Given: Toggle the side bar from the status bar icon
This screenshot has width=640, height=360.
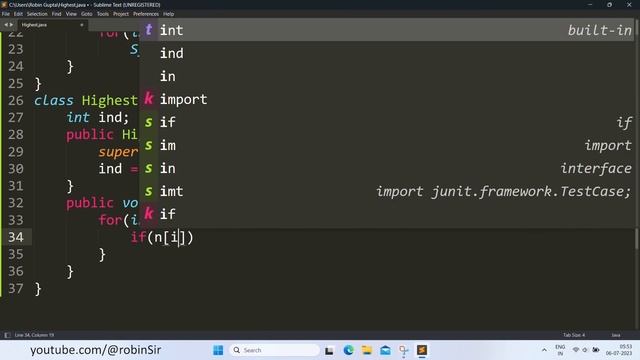Looking at the screenshot, I should [x=7, y=335].
